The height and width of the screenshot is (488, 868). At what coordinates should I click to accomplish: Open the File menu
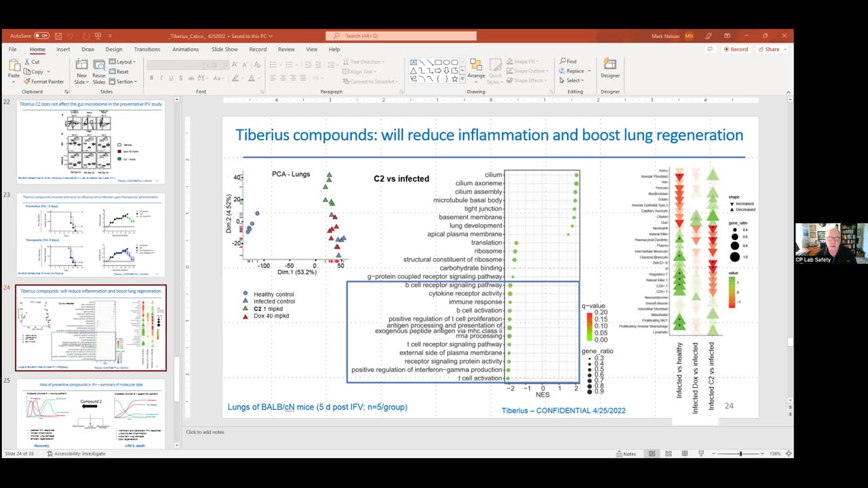(x=13, y=49)
